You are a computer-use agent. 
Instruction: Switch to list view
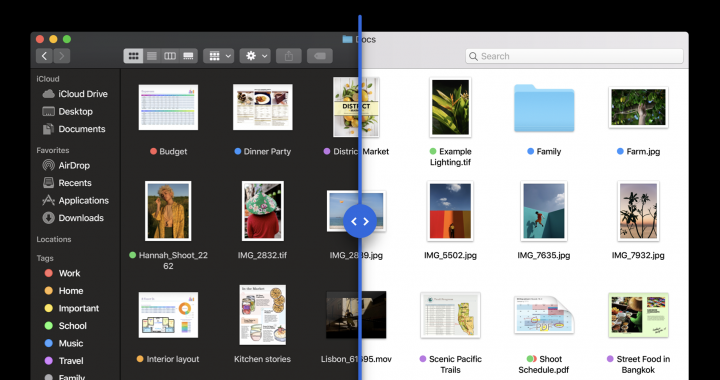coord(152,56)
